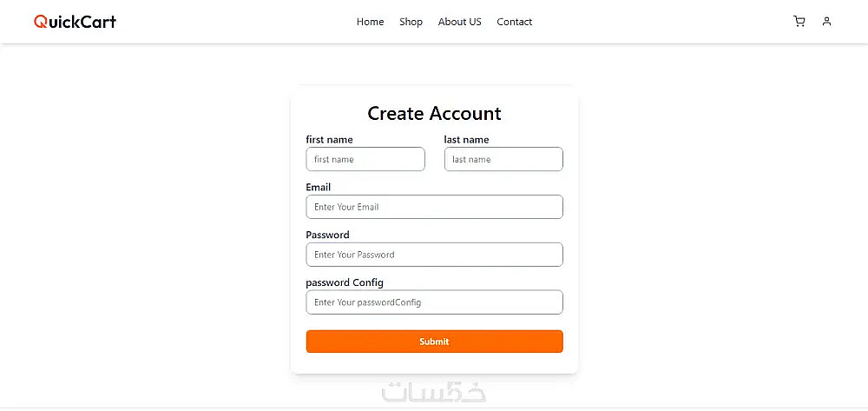The height and width of the screenshot is (411, 868).
Task: Click the "Password" field label
Action: point(327,235)
